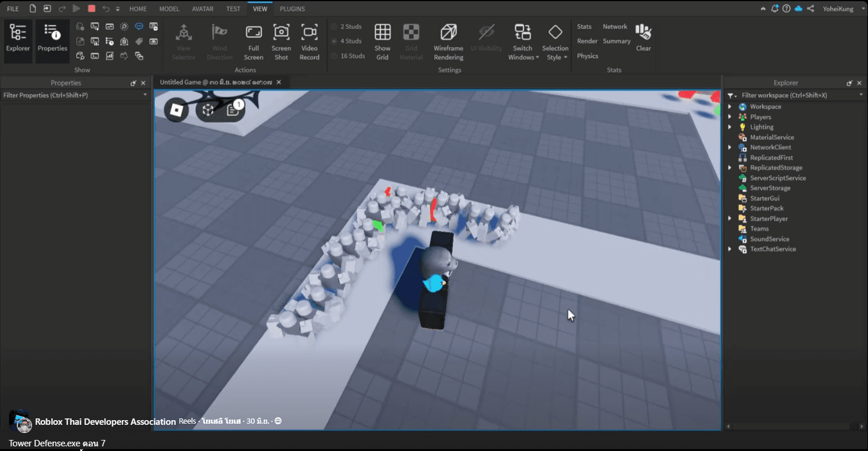Click the Filter Properties input field
Image resolution: width=868 pixels, height=451 pixels.
(x=76, y=95)
